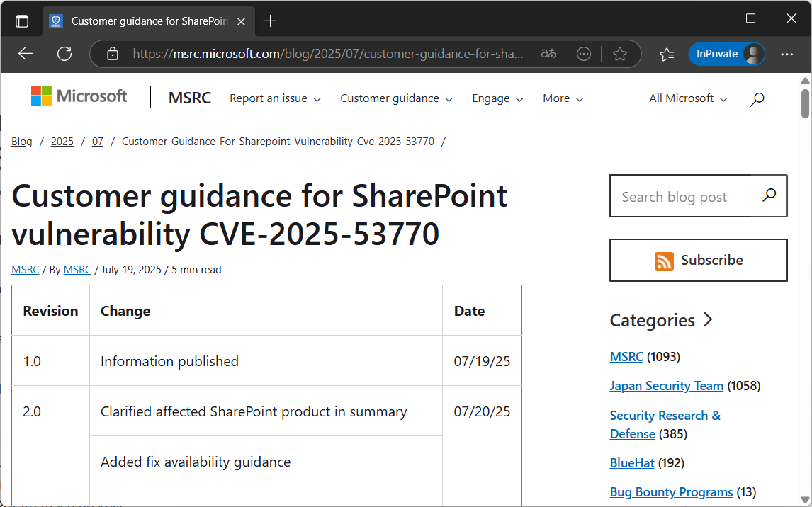The width and height of the screenshot is (812, 507).
Task: Select the 'Information published' table cell
Action: (x=266, y=360)
